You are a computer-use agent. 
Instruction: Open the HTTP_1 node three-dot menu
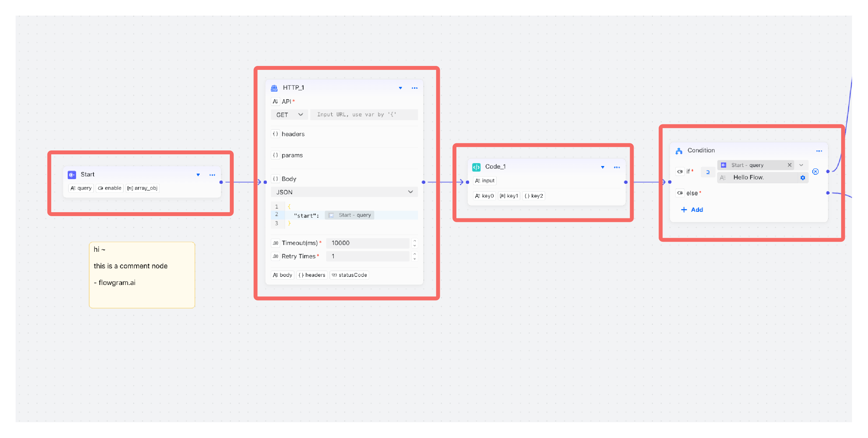[x=414, y=88]
